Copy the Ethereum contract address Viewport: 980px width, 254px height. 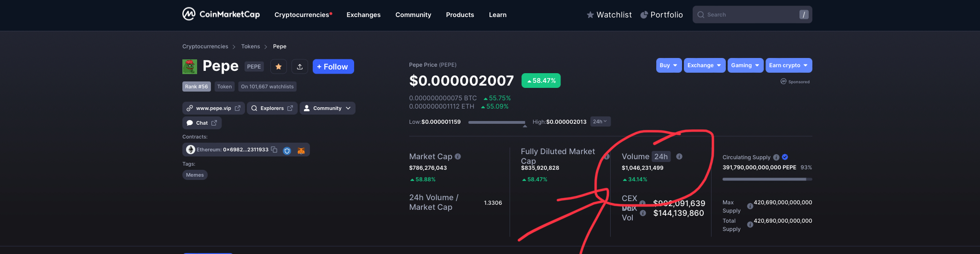pos(274,150)
